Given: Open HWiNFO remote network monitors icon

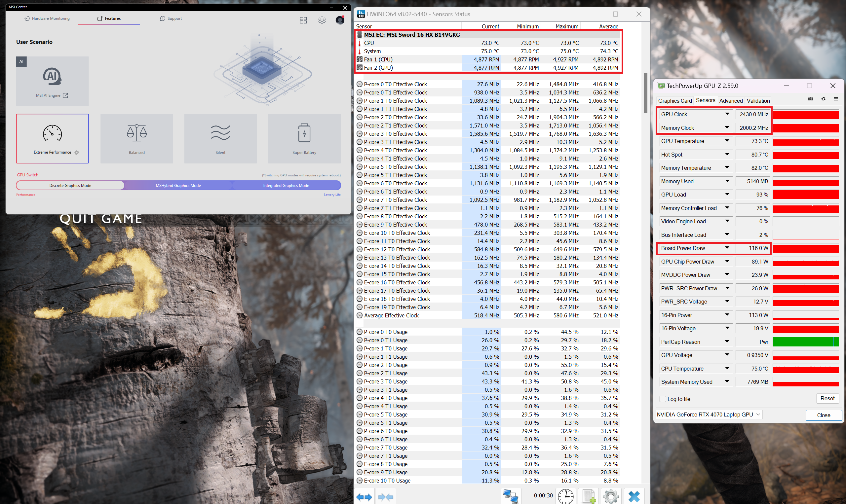Looking at the screenshot, I should tap(511, 496).
